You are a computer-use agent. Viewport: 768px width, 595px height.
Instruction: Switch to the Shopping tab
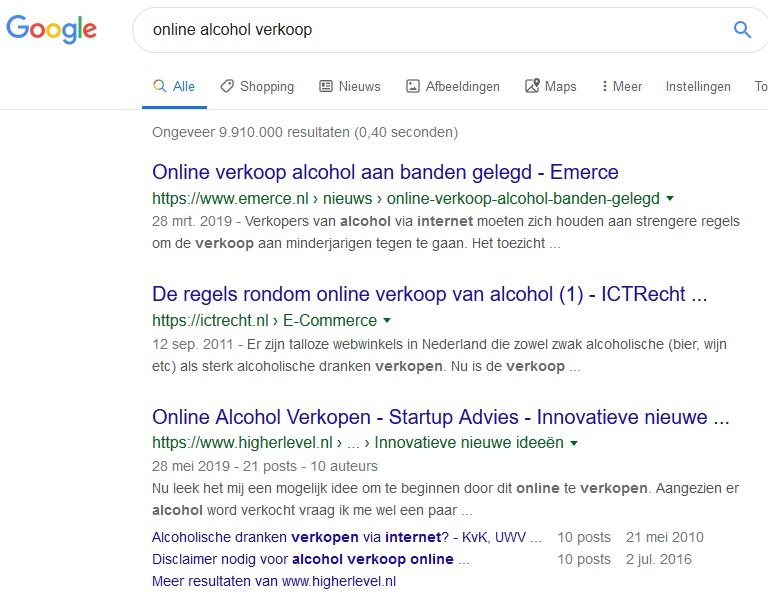[257, 87]
